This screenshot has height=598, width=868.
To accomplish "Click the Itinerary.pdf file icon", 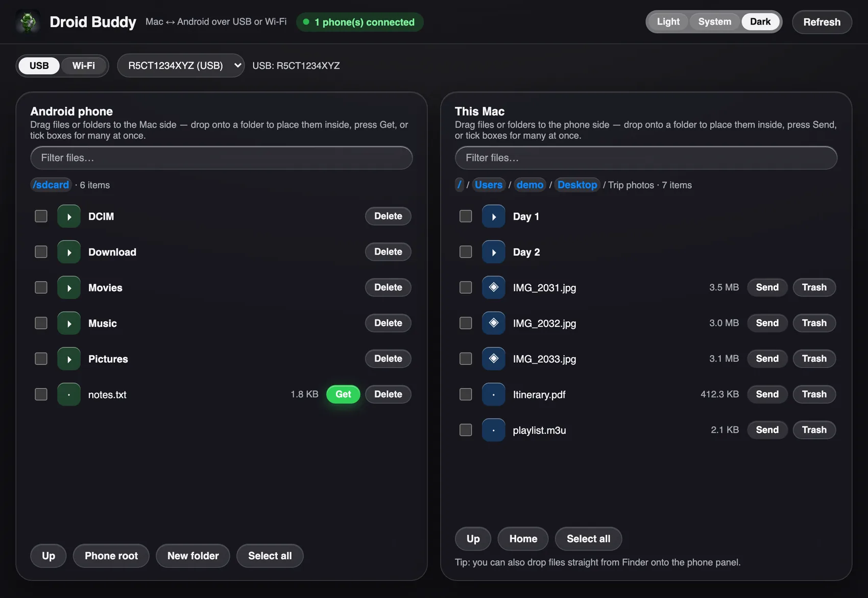I will click(494, 394).
